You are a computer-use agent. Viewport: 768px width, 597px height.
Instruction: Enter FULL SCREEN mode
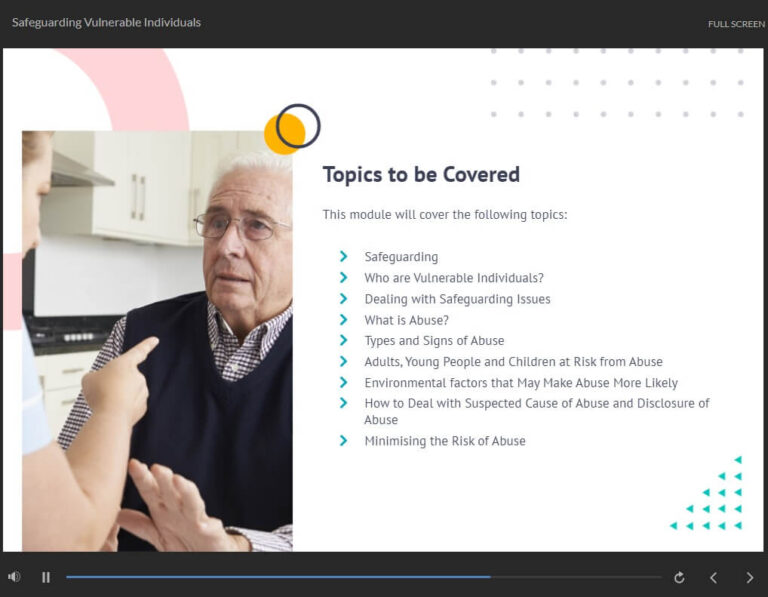point(736,24)
